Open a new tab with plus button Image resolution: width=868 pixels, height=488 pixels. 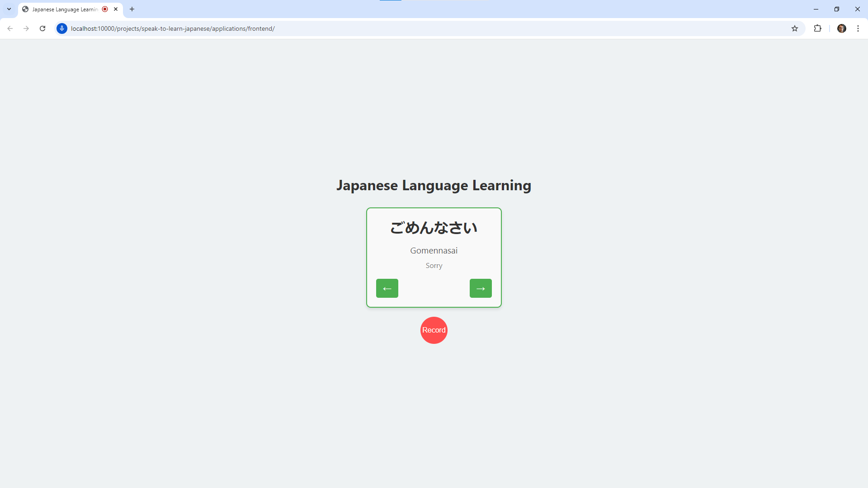[132, 9]
